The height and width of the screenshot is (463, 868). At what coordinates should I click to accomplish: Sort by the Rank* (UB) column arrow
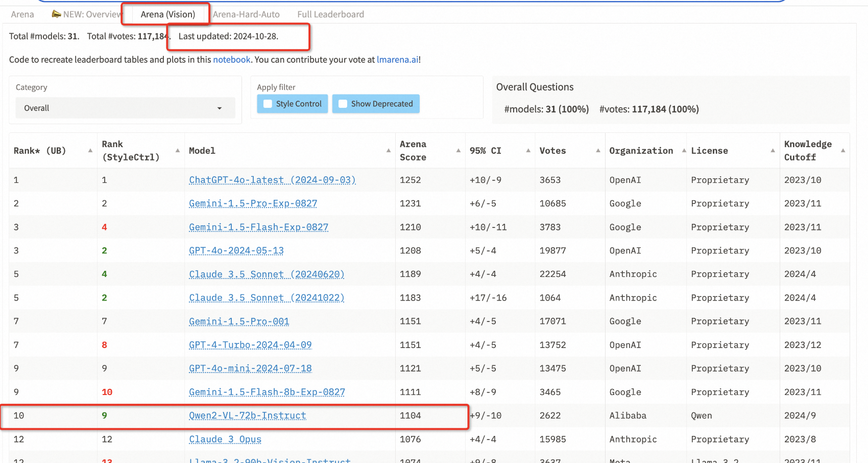pyautogui.click(x=90, y=151)
